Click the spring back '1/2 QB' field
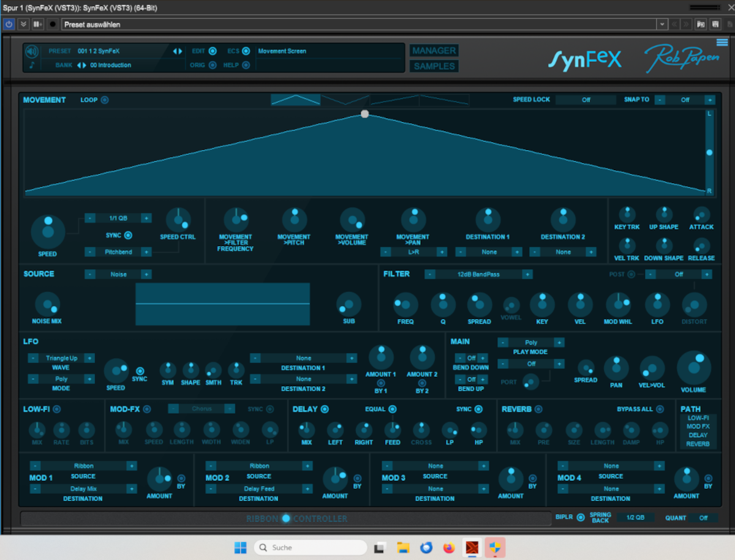 pos(635,518)
